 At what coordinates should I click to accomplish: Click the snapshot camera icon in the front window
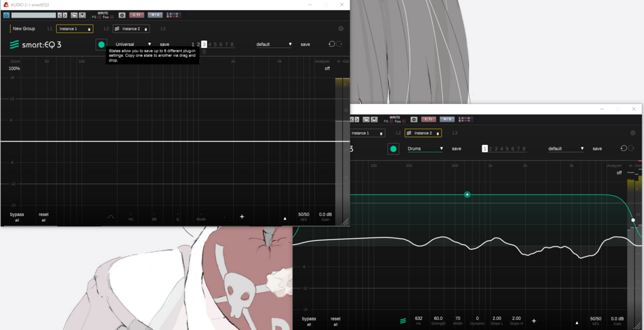point(122,15)
